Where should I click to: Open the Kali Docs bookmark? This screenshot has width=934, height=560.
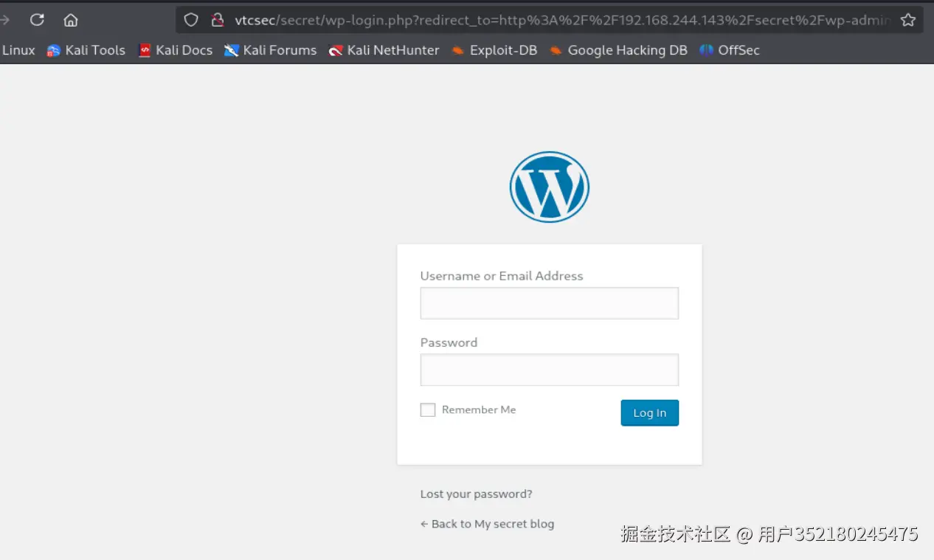[176, 50]
